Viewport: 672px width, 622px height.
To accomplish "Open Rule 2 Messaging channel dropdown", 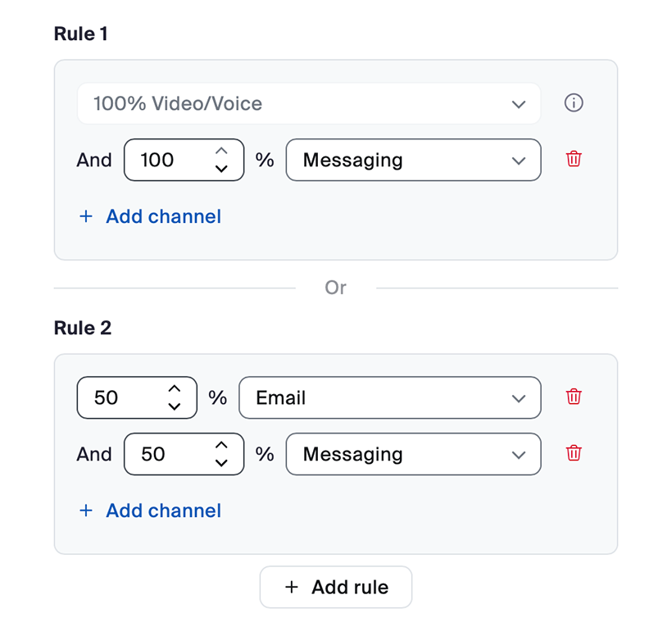I will [413, 454].
